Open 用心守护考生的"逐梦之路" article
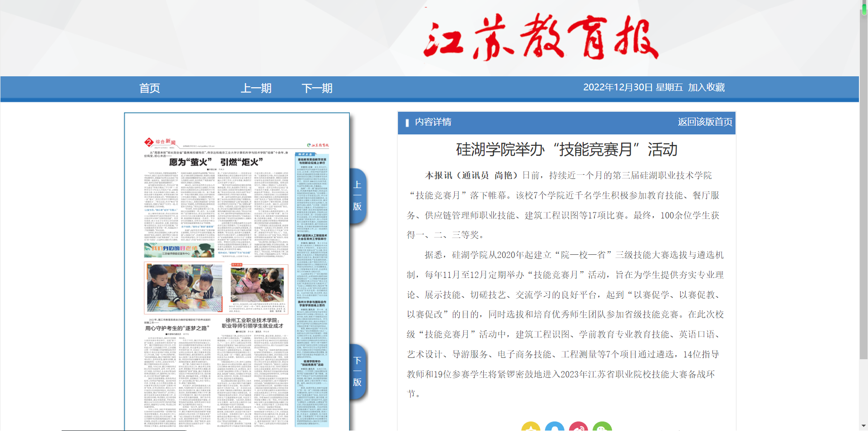Image resolution: width=868 pixels, height=431 pixels. pos(177,328)
